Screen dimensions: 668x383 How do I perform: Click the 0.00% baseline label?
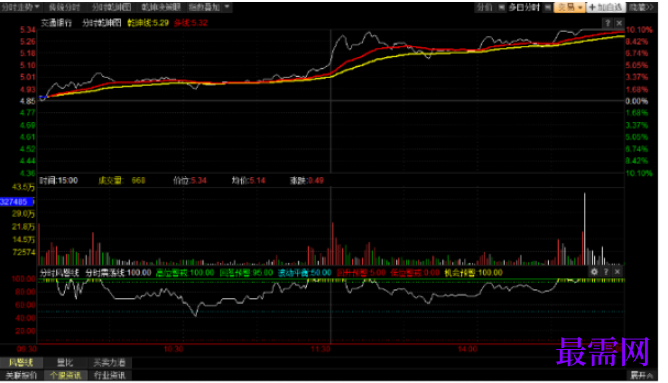(636, 101)
